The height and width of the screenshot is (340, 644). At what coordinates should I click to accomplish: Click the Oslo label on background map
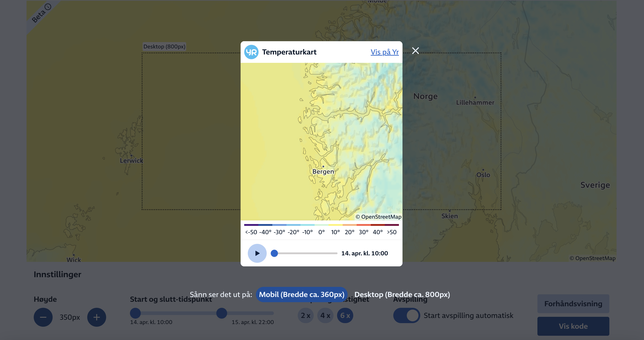(x=483, y=175)
